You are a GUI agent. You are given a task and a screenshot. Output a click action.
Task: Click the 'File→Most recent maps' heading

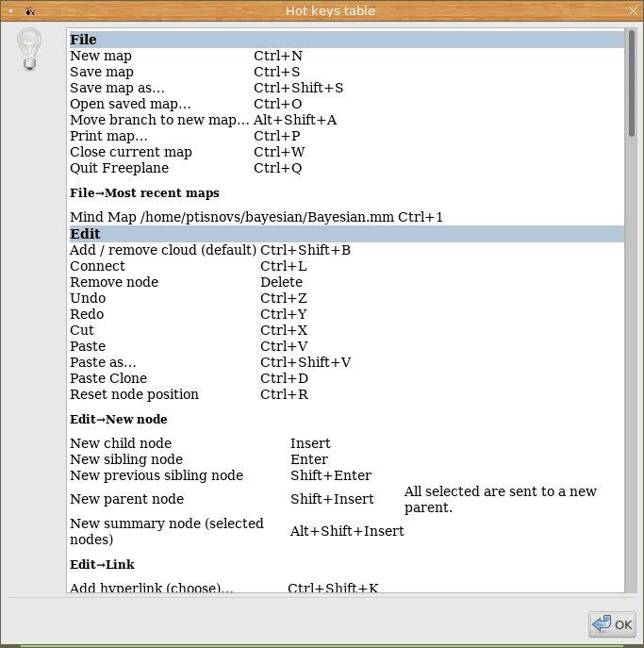tap(144, 193)
